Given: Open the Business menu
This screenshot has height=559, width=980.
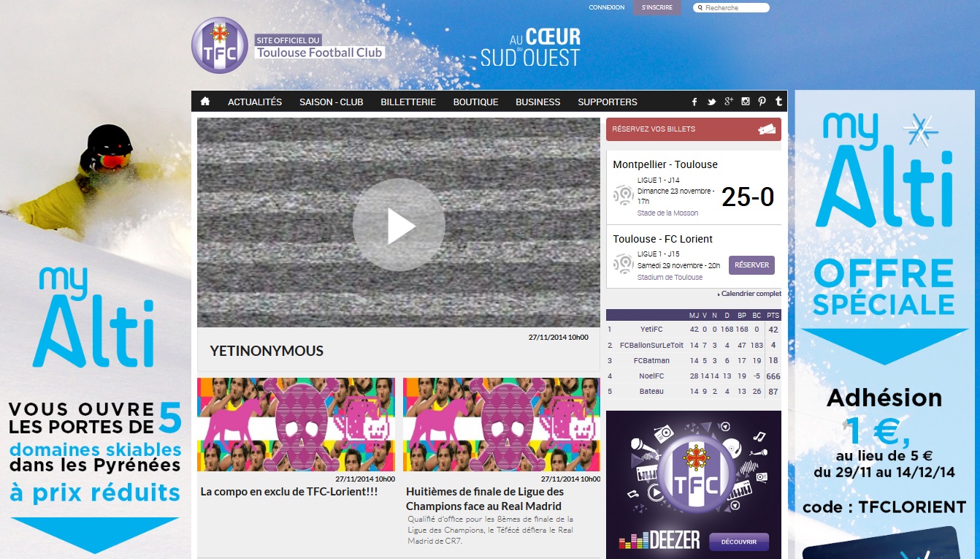Looking at the screenshot, I should click(x=538, y=102).
